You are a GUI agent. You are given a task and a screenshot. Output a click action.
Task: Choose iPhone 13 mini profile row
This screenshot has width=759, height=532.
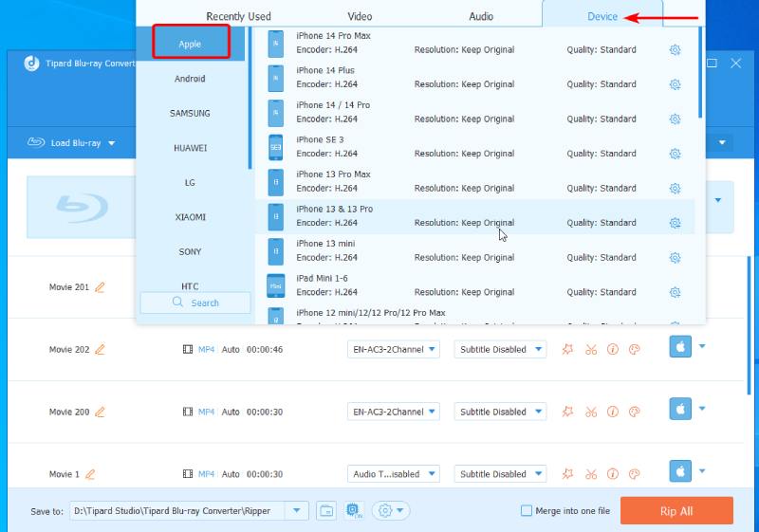(474, 251)
